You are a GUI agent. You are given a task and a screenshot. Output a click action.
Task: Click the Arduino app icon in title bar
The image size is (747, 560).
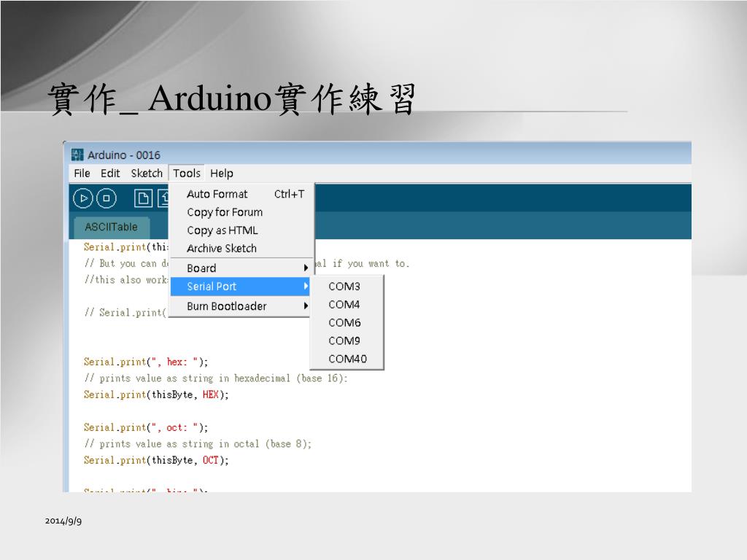pyautogui.click(x=77, y=155)
